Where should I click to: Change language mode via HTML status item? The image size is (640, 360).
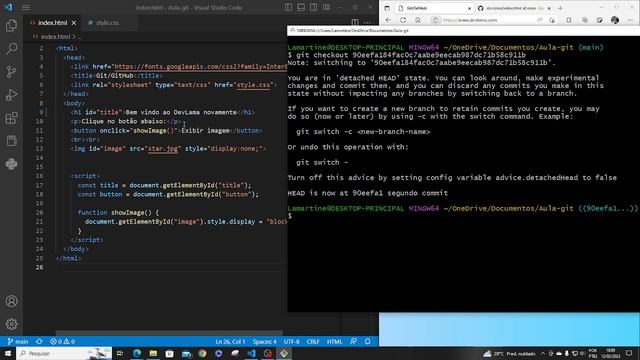pyautogui.click(x=334, y=342)
